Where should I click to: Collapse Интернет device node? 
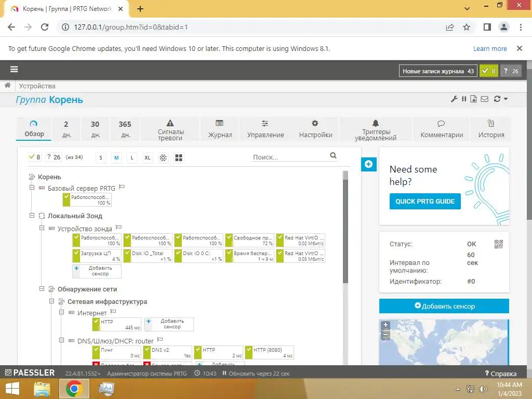[61, 312]
